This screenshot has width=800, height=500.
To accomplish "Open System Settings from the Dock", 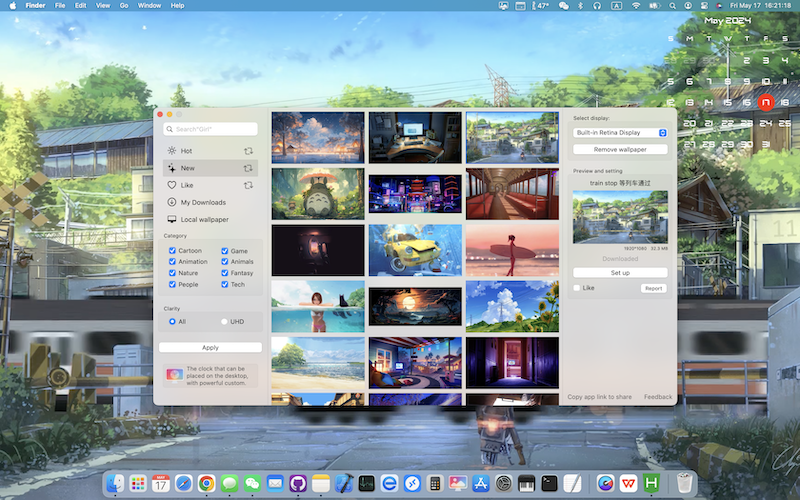I will point(504,483).
